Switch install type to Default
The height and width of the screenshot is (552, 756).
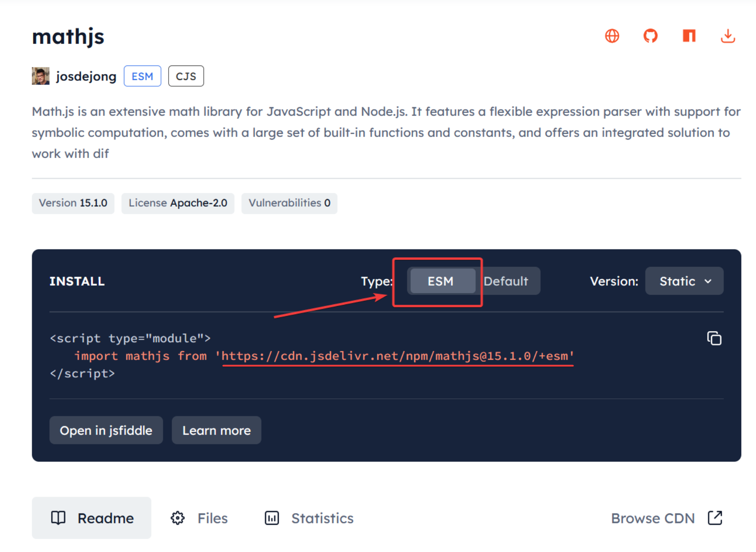pyautogui.click(x=506, y=281)
